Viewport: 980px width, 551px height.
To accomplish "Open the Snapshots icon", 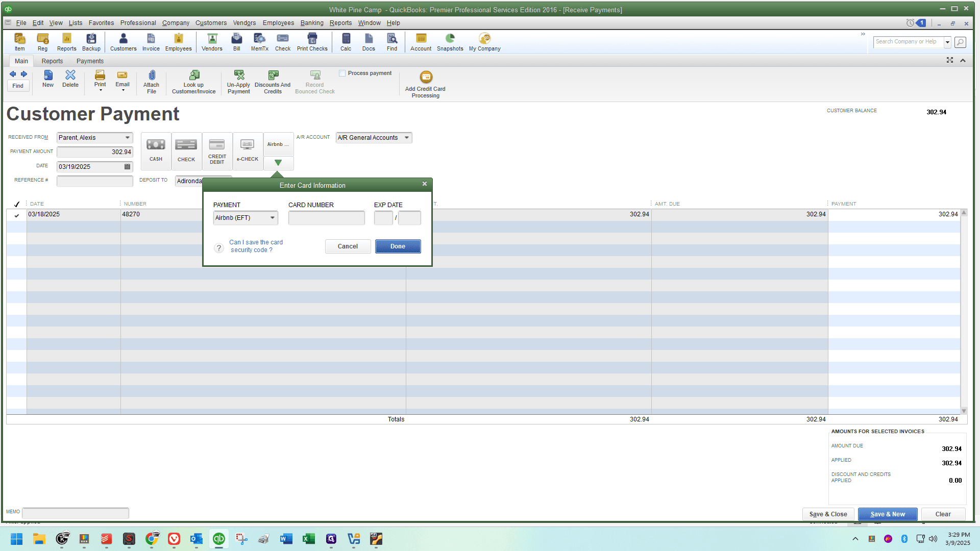I will pos(450,42).
